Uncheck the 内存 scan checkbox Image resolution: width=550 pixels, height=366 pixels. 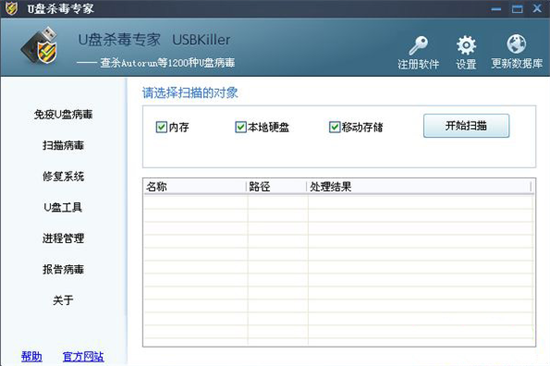tap(161, 127)
